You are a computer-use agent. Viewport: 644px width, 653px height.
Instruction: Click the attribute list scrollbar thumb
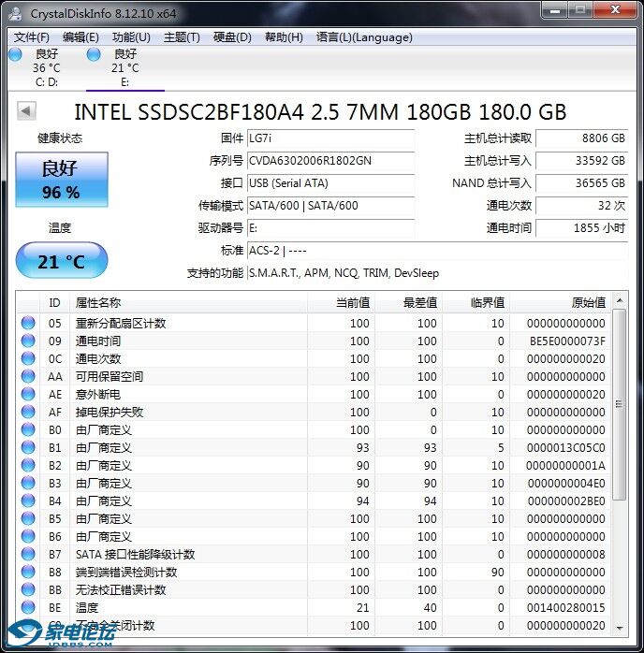620,404
